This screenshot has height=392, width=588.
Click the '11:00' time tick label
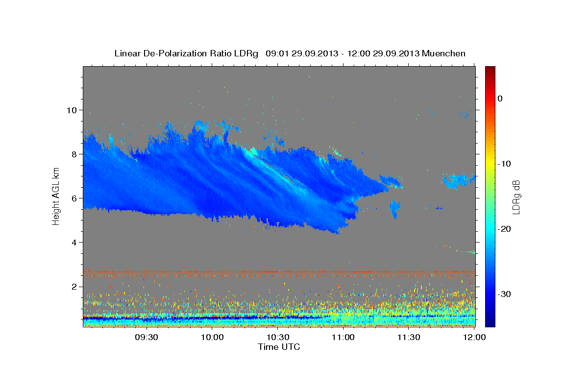343,338
